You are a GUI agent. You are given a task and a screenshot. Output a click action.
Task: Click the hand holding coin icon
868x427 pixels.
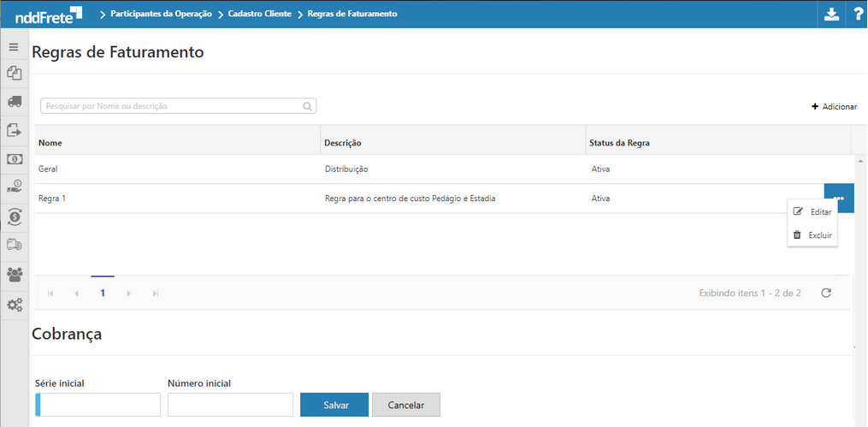(14, 187)
